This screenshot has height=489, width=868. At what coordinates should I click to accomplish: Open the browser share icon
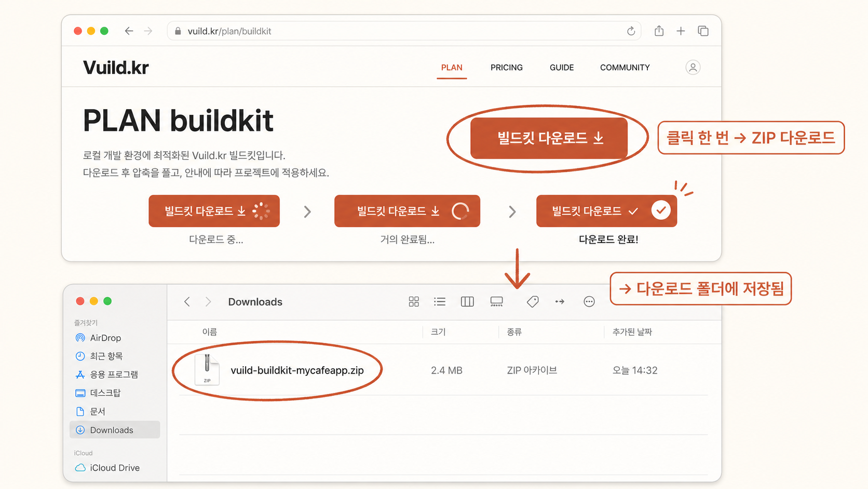tap(659, 31)
